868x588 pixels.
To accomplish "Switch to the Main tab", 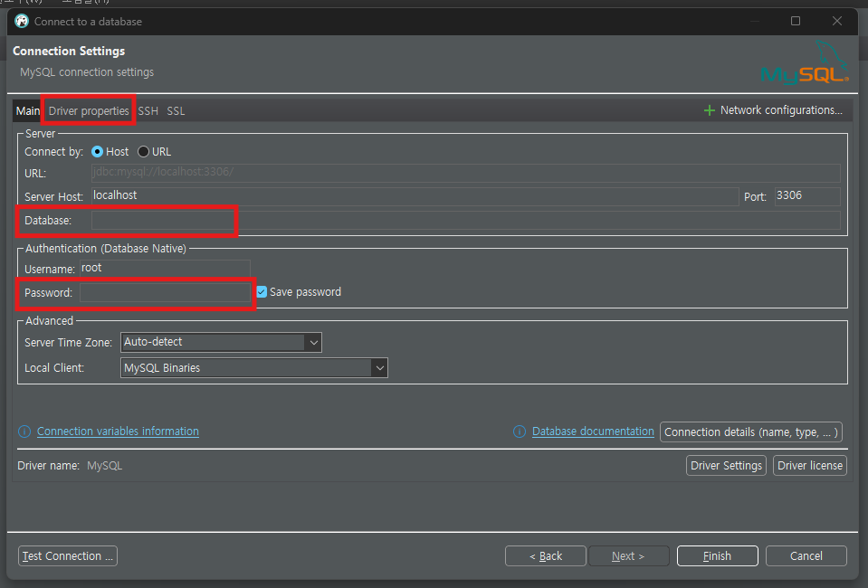I will (x=28, y=110).
